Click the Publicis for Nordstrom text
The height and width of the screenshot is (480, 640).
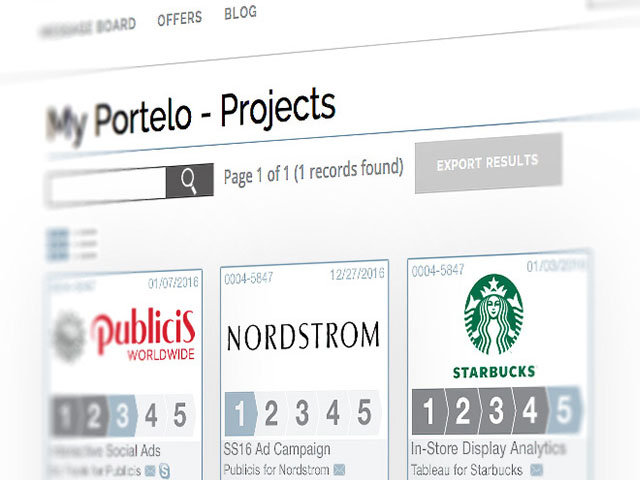[276, 470]
